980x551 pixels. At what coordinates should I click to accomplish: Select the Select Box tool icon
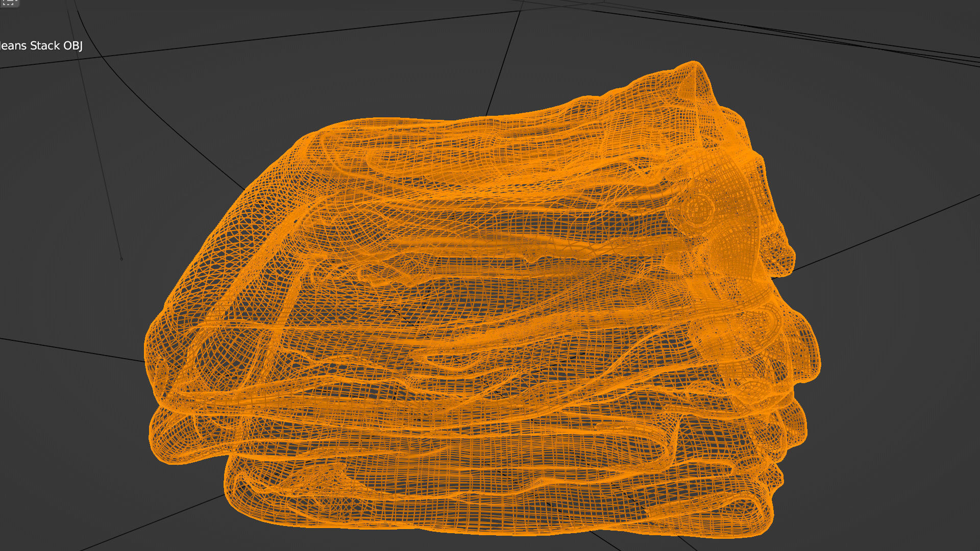[x=9, y=3]
